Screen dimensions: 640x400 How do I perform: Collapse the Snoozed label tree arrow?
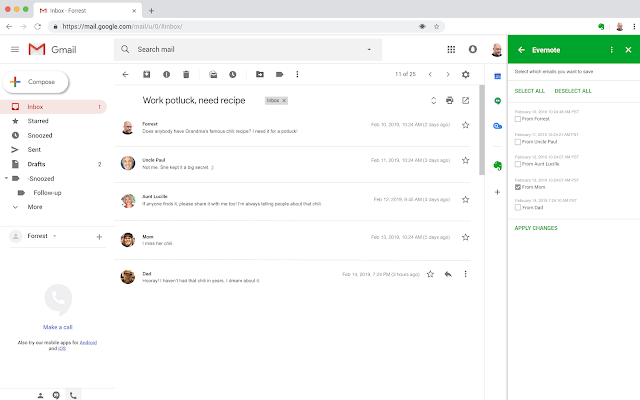pyautogui.click(x=6, y=178)
